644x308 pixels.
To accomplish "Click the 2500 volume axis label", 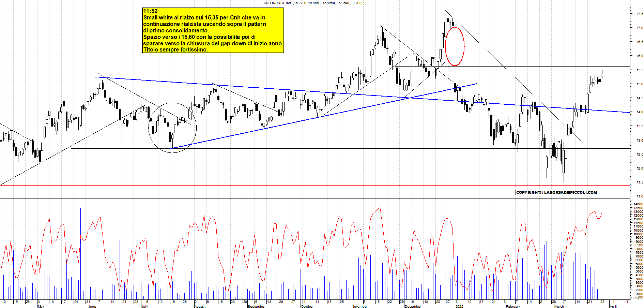I will click(639, 290).
